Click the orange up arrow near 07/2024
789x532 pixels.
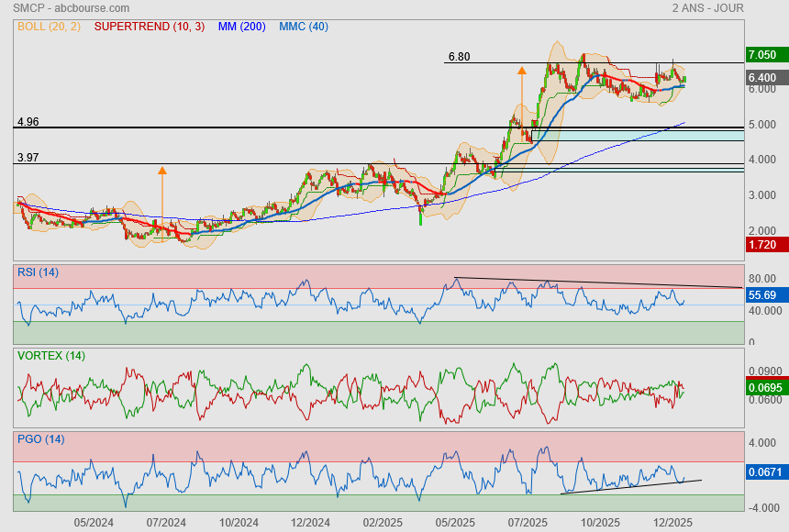pos(161,170)
